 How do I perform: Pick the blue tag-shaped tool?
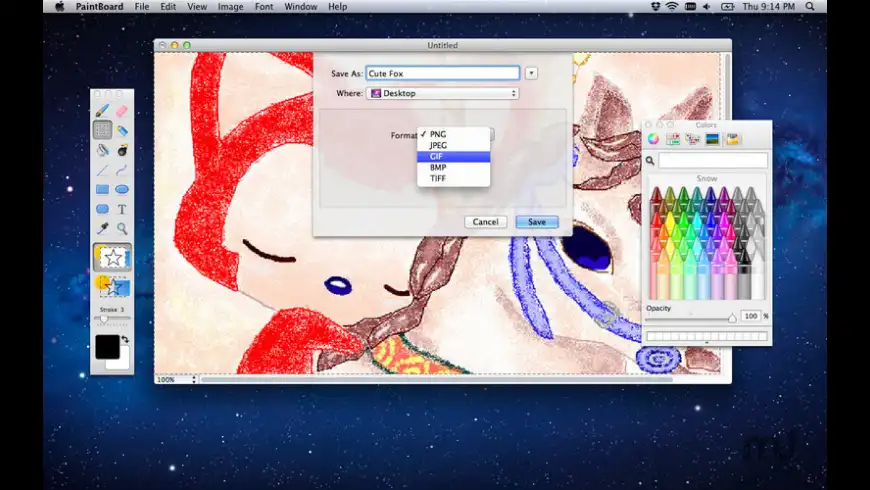click(x=122, y=130)
